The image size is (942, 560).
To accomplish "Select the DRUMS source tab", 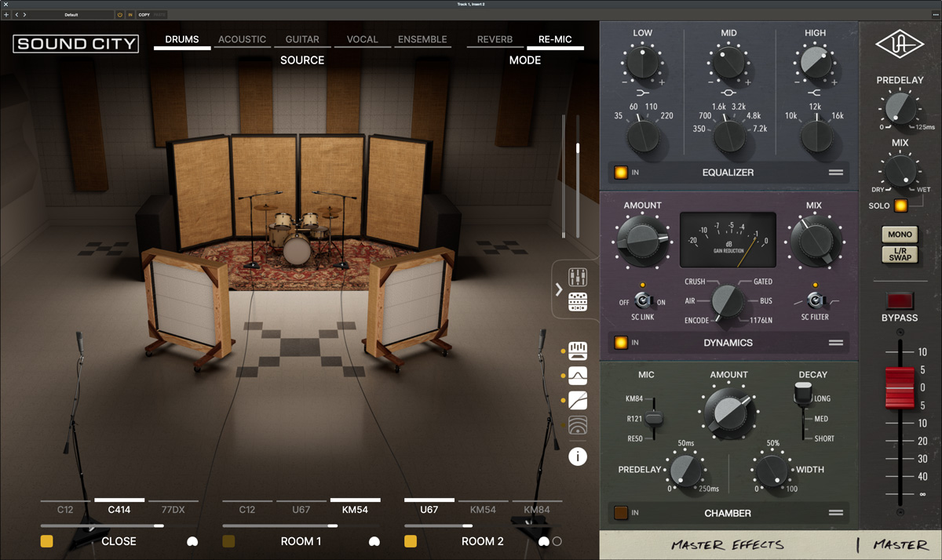I will click(x=182, y=40).
